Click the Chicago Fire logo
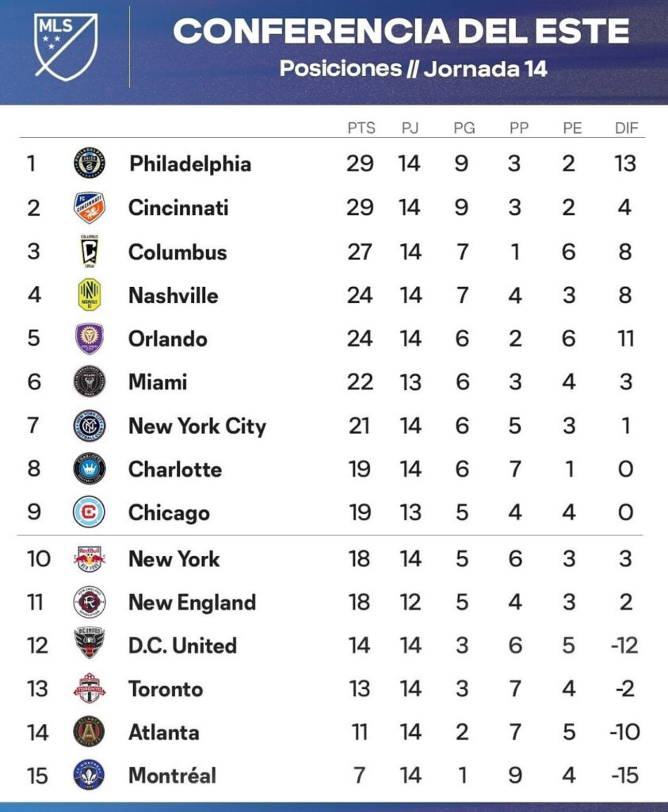Screen dimensions: 668x812 [x=89, y=512]
